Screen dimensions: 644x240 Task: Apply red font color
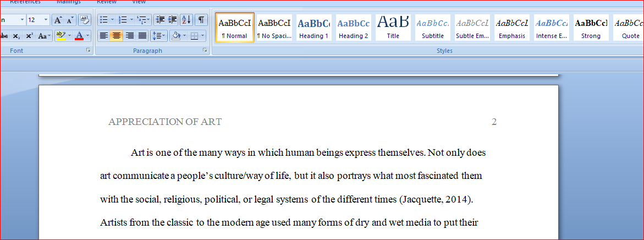pyautogui.click(x=79, y=36)
